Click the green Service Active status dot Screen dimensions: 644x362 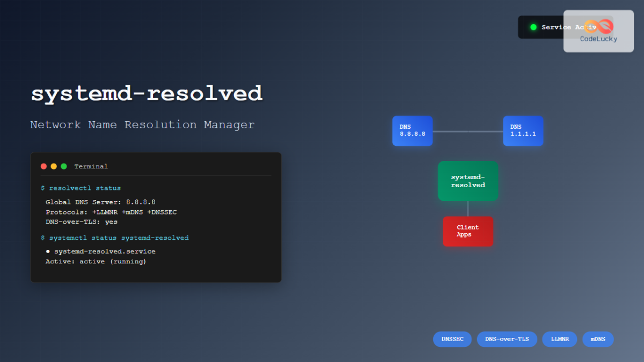pos(533,27)
